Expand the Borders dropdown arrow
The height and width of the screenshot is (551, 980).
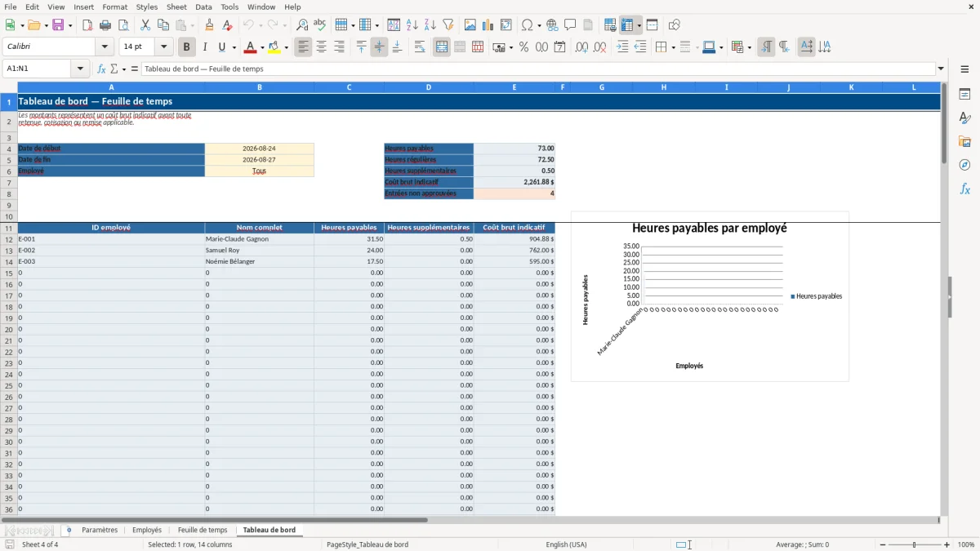click(x=672, y=47)
